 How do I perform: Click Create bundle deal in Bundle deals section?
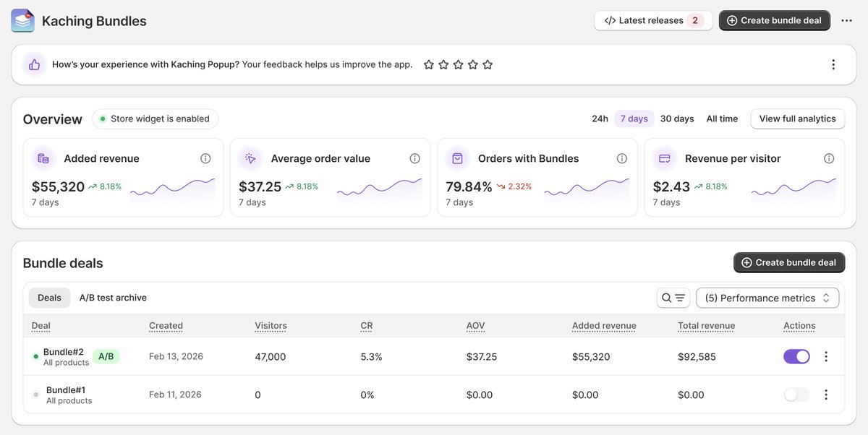[x=789, y=262]
